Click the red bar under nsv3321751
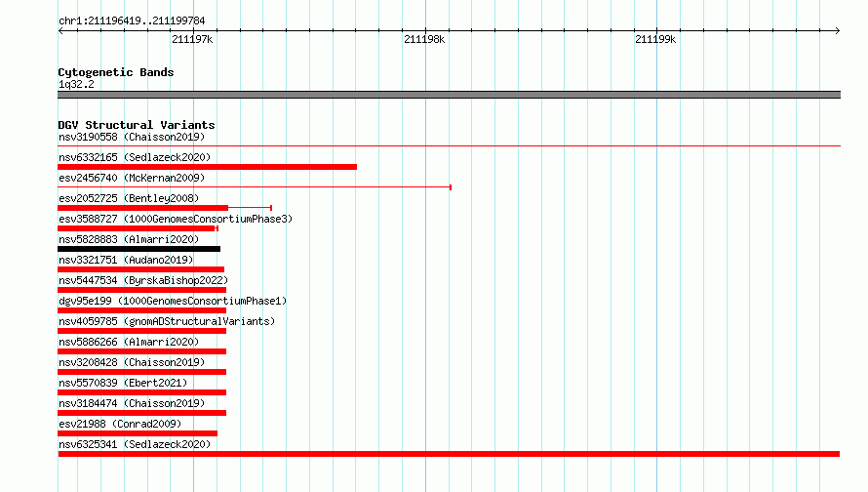 [140, 269]
